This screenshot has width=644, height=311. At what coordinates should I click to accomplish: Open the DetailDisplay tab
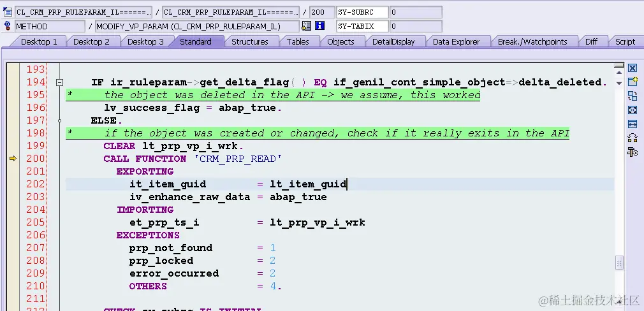point(393,42)
